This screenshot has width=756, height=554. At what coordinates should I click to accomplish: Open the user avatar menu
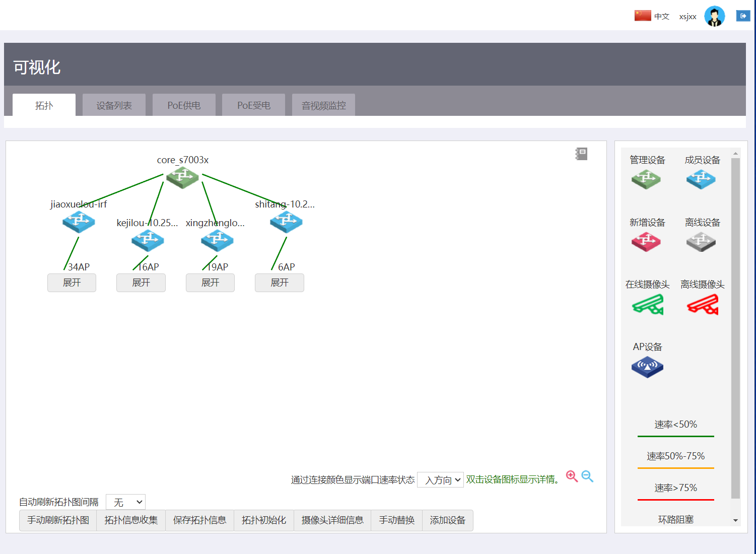click(714, 16)
